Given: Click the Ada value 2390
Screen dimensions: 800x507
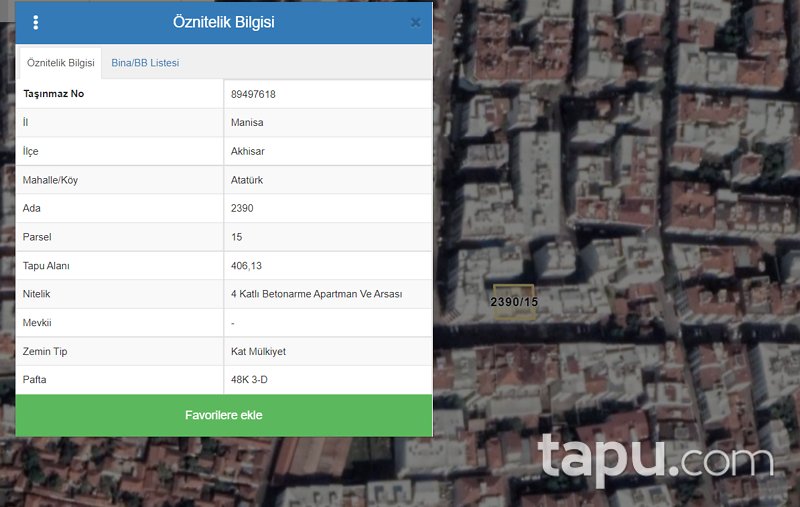Looking at the screenshot, I should point(242,208).
